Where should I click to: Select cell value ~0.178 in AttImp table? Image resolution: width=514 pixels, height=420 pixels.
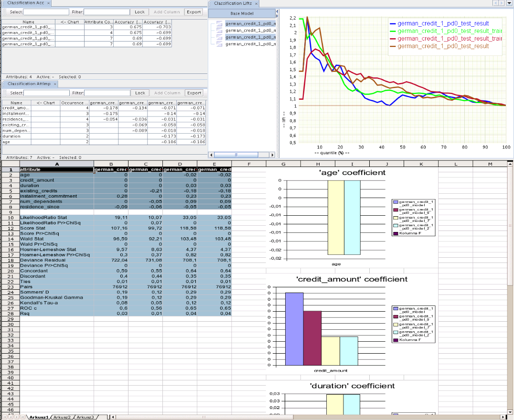click(104, 108)
